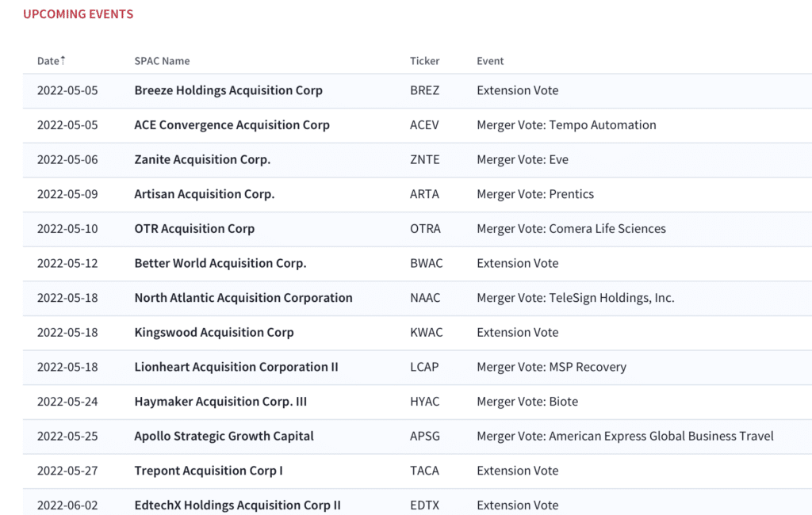This screenshot has width=812, height=515.
Task: Open ACE Convergence Acquisition Corp entry
Action: click(x=232, y=125)
